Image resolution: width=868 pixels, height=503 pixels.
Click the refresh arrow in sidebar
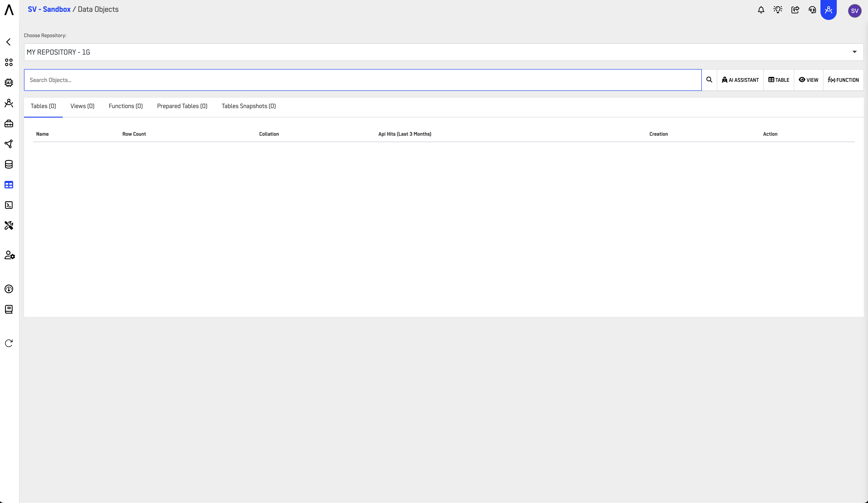coord(9,343)
